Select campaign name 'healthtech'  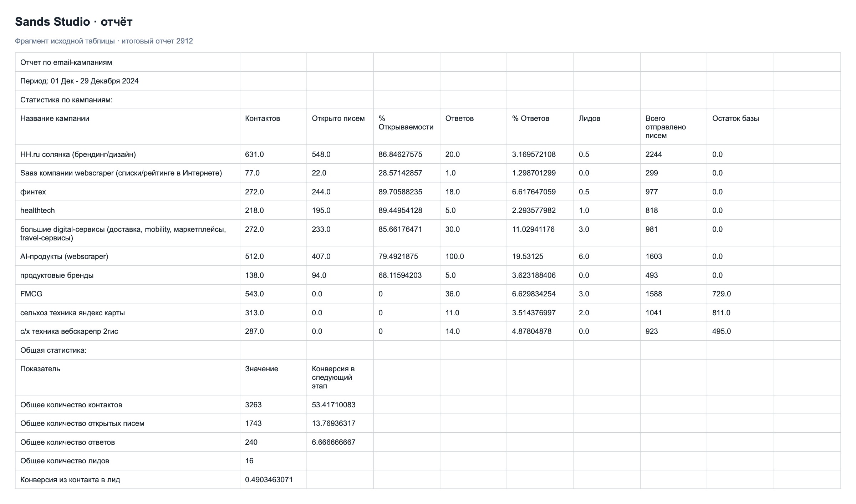pyautogui.click(x=37, y=210)
